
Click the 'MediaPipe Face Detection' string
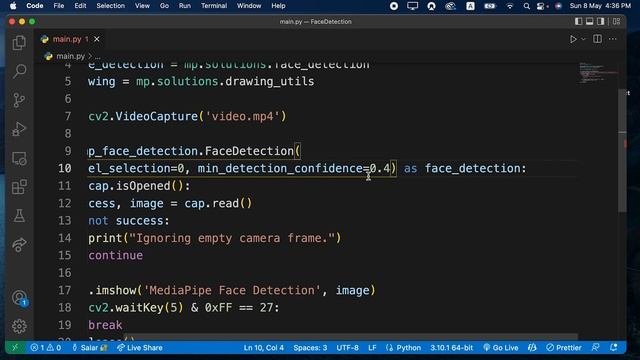point(232,290)
